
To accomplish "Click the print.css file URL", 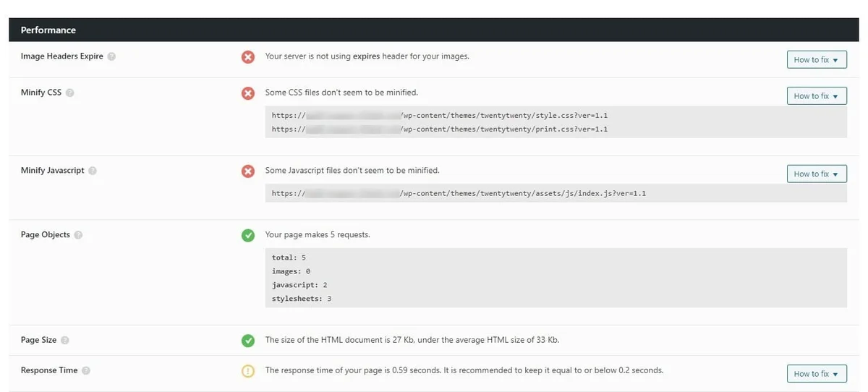I will tap(439, 129).
